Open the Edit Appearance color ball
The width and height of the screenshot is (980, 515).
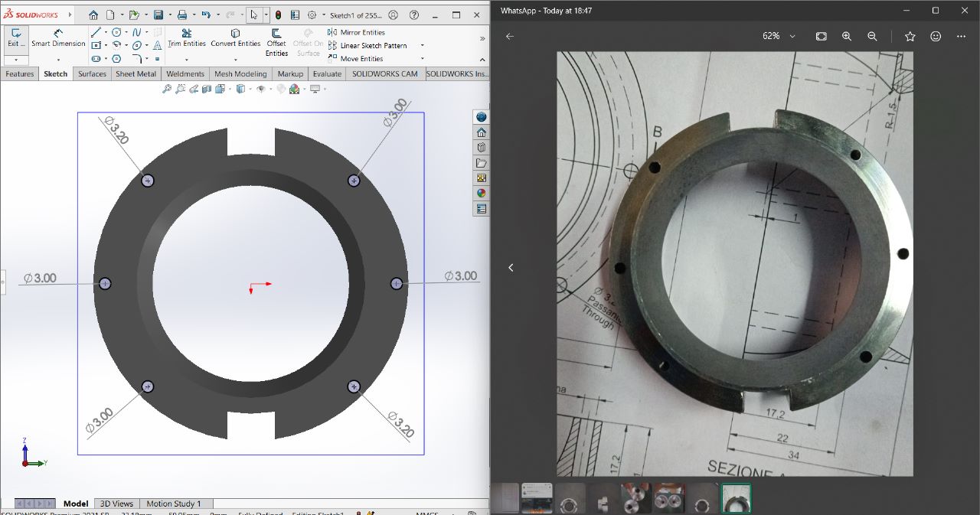tap(295, 90)
